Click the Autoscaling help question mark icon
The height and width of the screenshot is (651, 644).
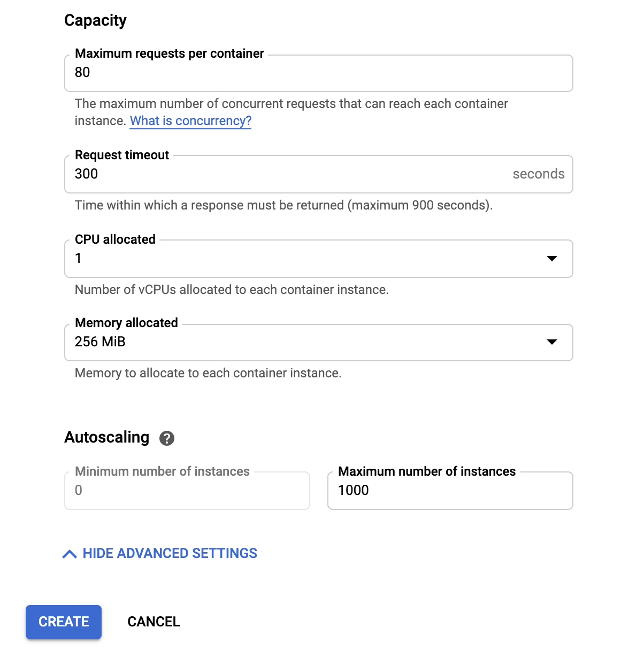(x=167, y=438)
